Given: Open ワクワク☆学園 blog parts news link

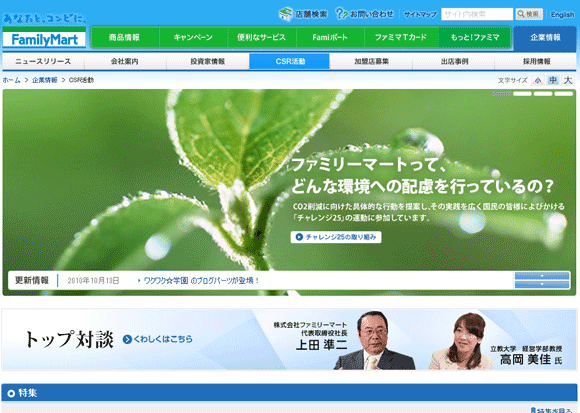Looking at the screenshot, I should coord(201,281).
